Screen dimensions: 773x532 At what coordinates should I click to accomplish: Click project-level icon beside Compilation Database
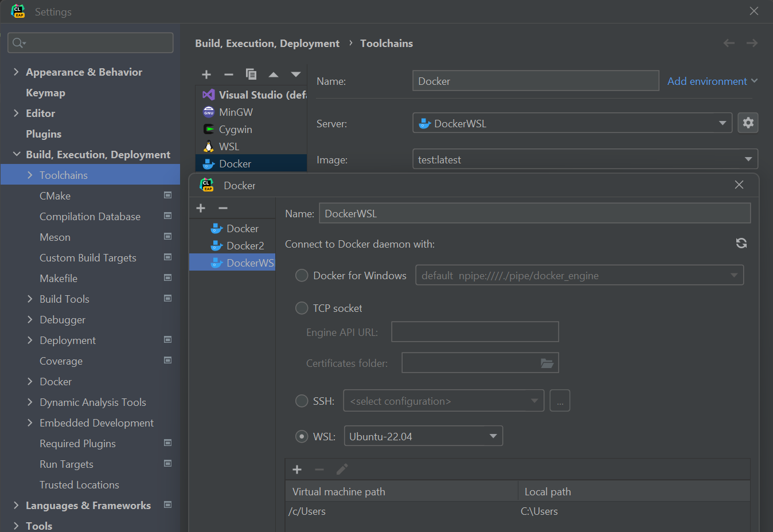(x=168, y=216)
